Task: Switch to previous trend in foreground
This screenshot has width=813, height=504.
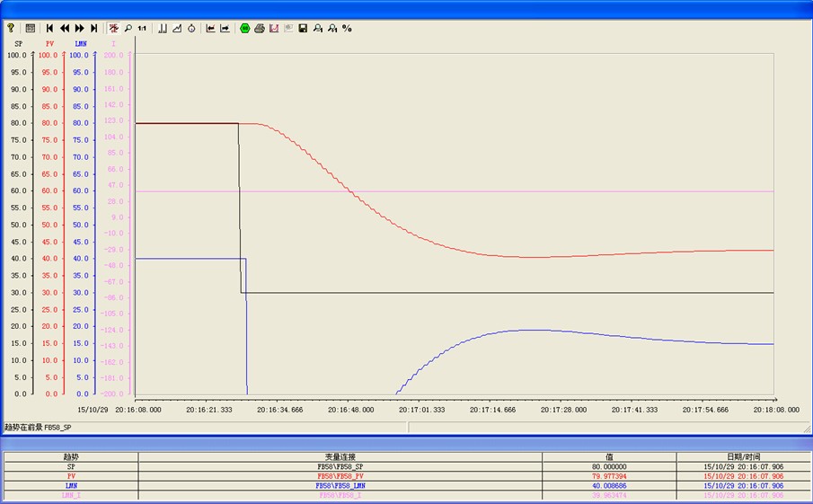Action: (210, 28)
